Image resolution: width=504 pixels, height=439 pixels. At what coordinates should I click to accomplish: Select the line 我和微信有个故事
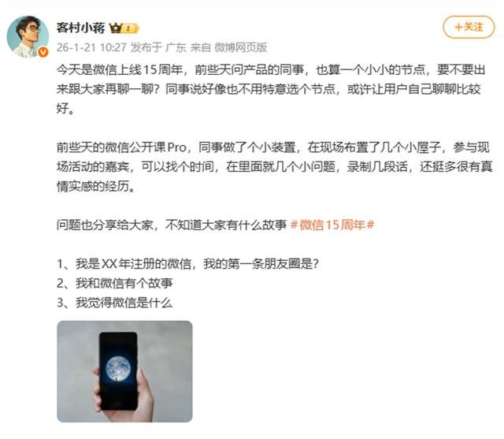click(115, 283)
